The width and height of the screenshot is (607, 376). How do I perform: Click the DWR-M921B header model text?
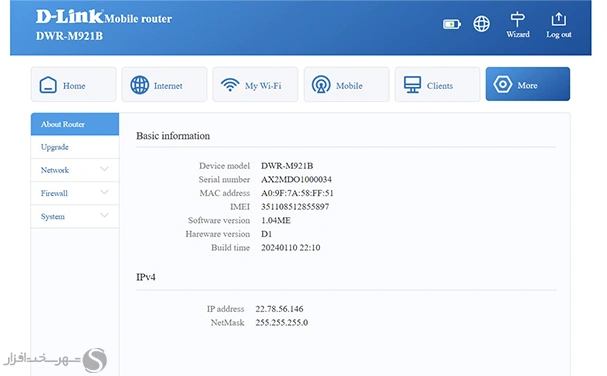click(x=69, y=36)
